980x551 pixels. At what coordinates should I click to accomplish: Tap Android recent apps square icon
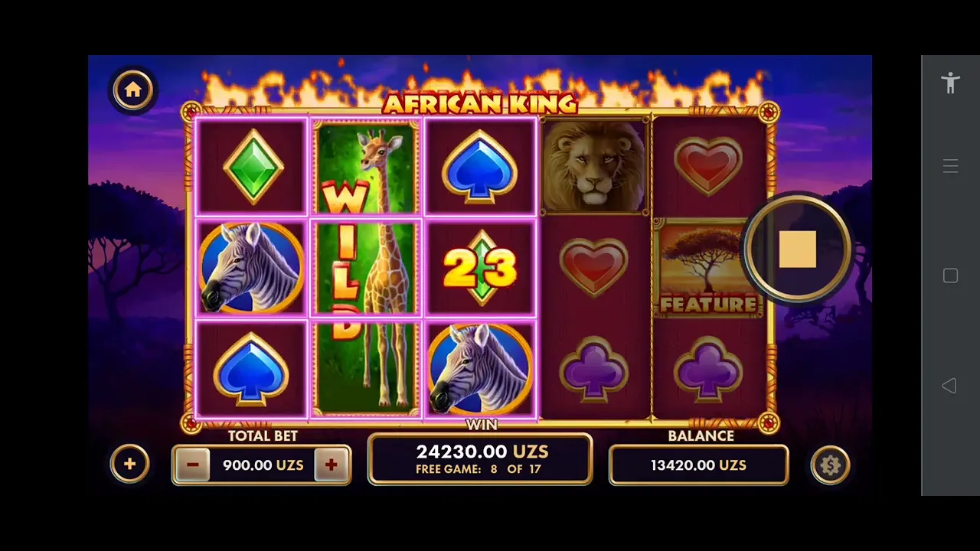[x=950, y=275]
